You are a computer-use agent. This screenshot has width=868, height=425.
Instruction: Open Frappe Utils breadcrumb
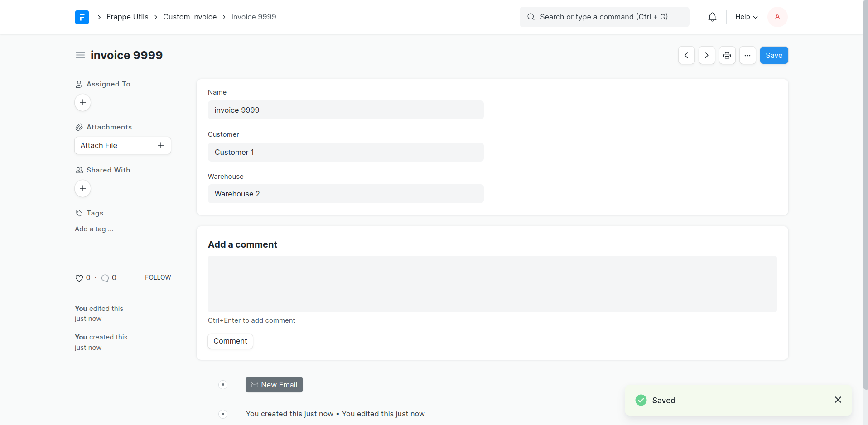pyautogui.click(x=127, y=17)
